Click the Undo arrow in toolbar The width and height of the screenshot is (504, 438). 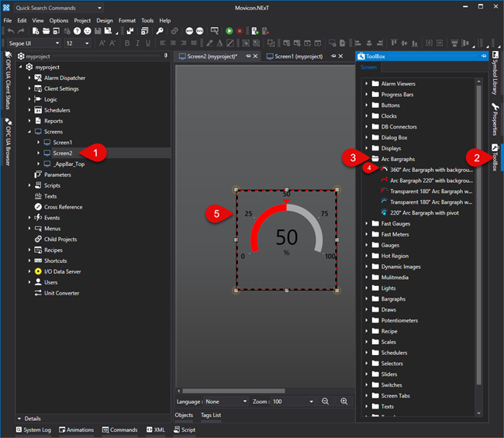[10, 31]
